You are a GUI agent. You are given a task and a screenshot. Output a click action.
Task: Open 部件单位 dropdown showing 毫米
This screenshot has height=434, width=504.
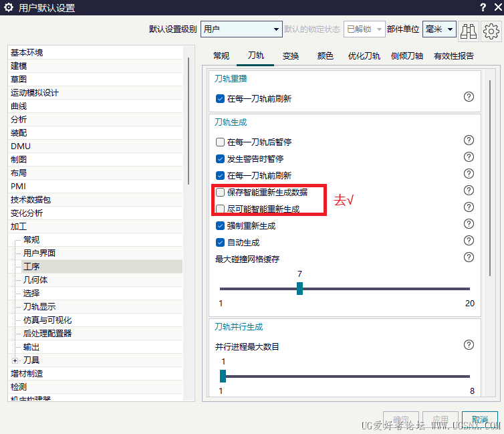pyautogui.click(x=439, y=29)
